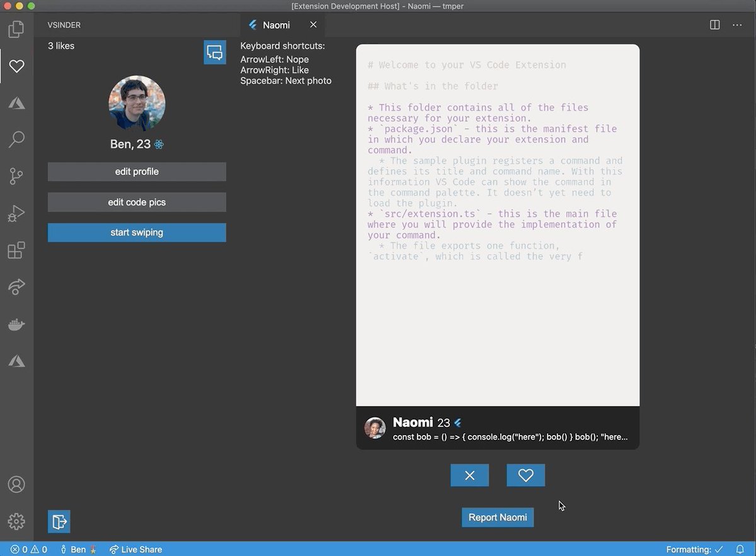Toggle split editor layout
Screen dimensions: 756x556
pyautogui.click(x=715, y=25)
